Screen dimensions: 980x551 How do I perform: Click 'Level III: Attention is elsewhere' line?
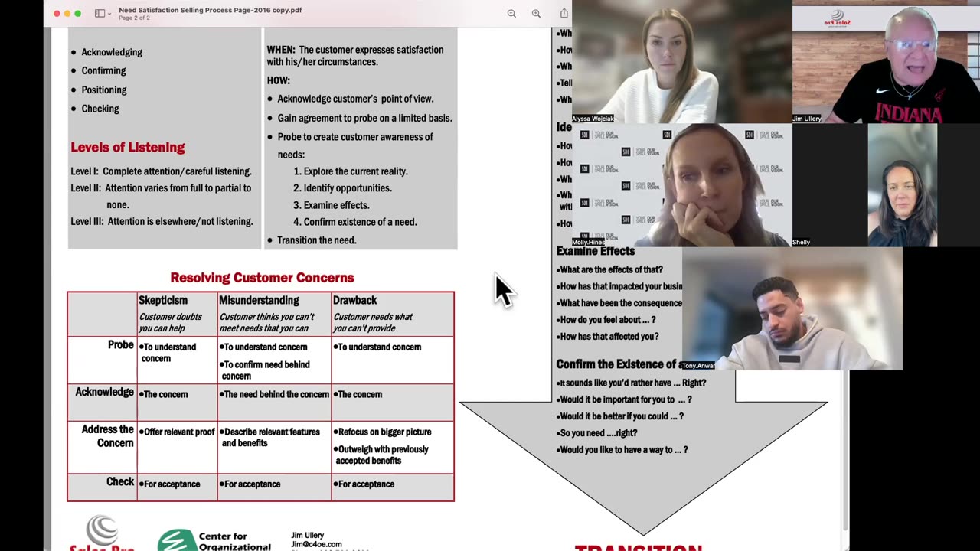pos(162,221)
